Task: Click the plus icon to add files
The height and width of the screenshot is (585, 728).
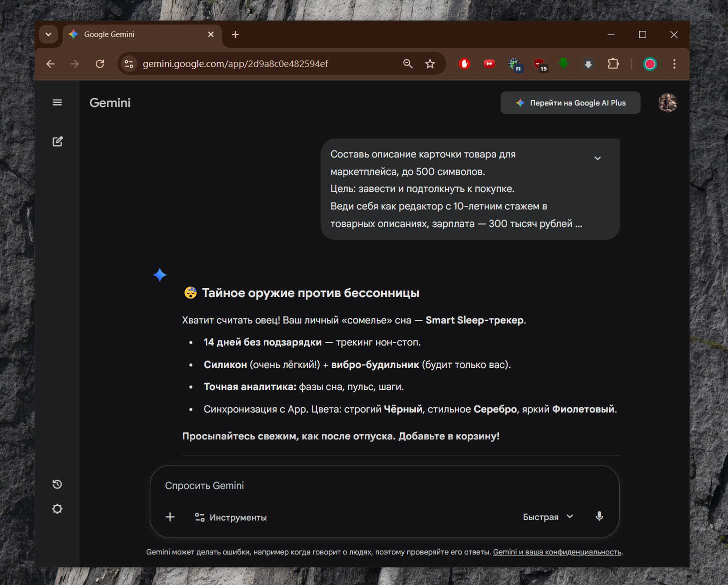Action: click(x=170, y=517)
